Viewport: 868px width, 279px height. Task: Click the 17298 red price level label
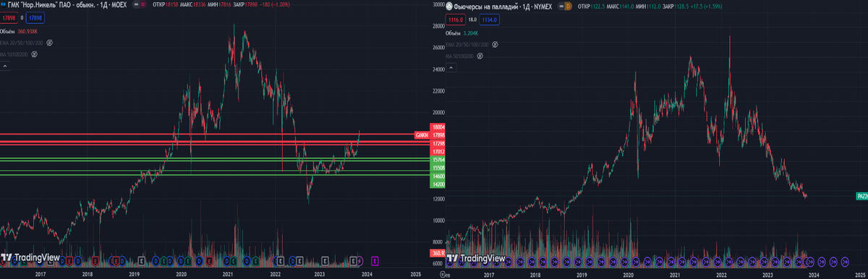pos(437,144)
